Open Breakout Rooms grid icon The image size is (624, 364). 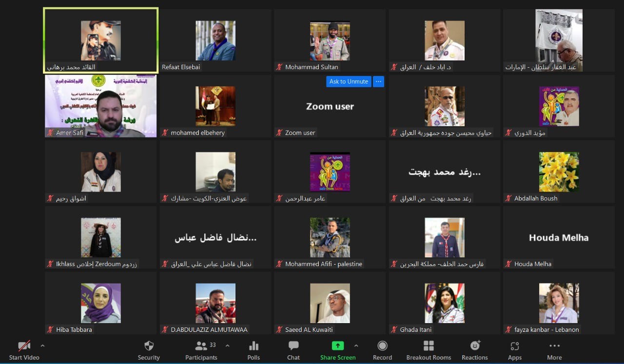(429, 346)
